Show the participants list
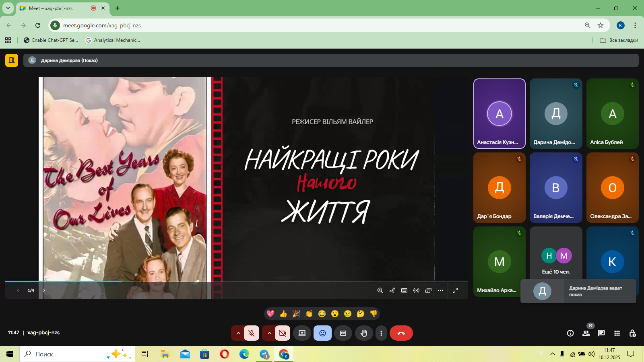This screenshot has height=362, width=644. (586, 333)
